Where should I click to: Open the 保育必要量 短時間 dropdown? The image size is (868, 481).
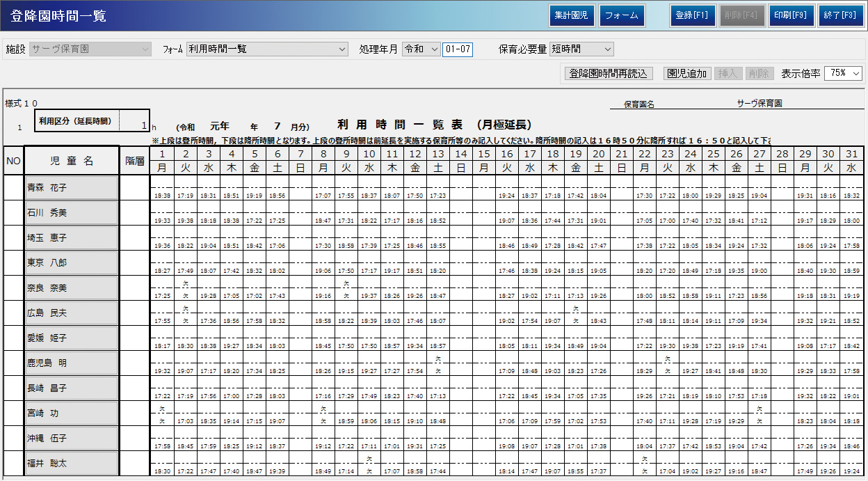tap(581, 49)
